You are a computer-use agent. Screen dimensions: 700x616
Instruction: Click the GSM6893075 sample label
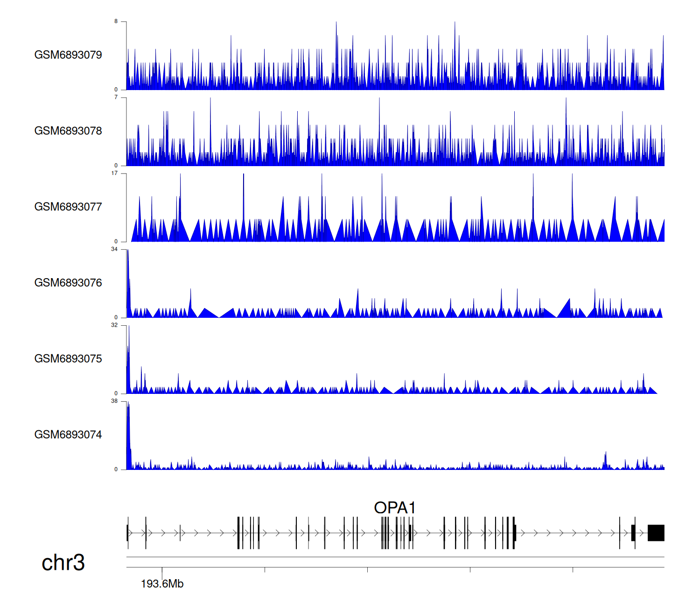[x=68, y=359]
